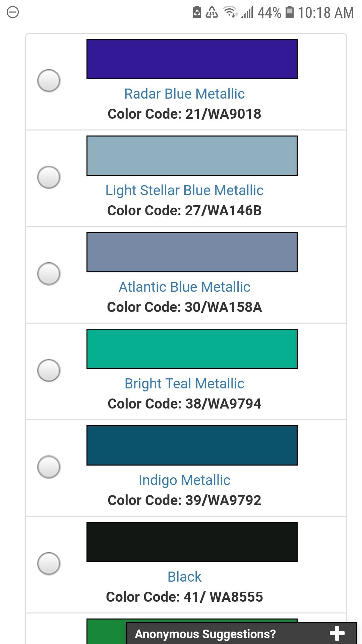Click the Black color name link

(x=184, y=577)
